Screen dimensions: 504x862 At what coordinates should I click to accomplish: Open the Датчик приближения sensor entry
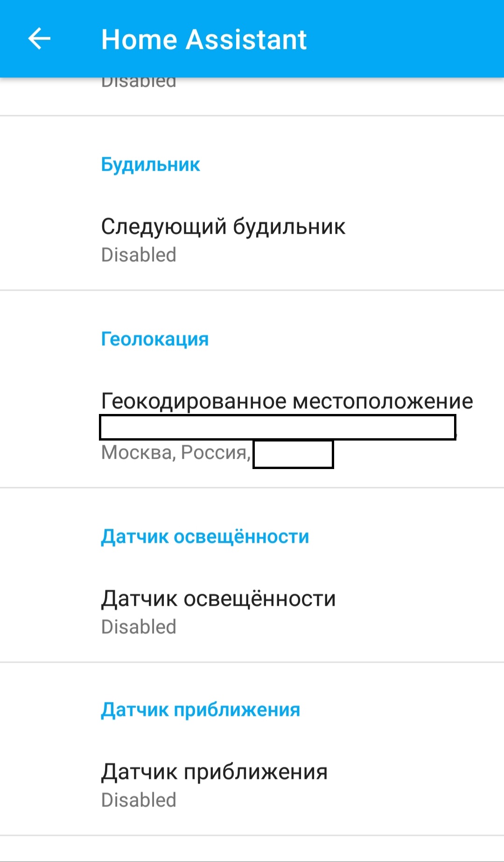click(214, 772)
